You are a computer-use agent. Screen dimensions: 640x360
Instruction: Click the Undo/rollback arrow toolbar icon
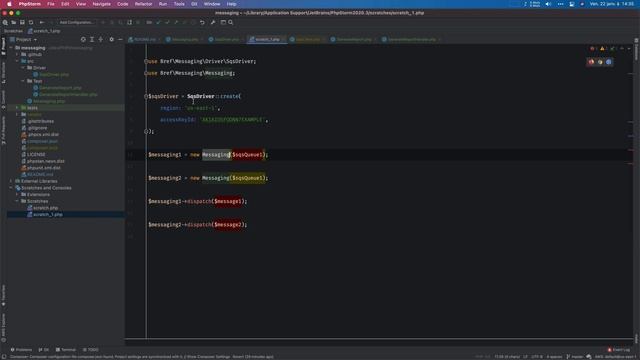tap(202, 22)
